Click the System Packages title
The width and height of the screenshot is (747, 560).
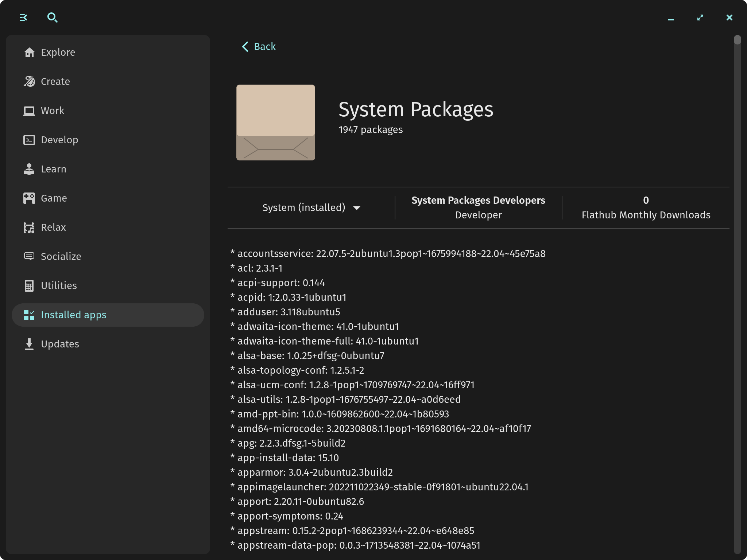point(416,109)
